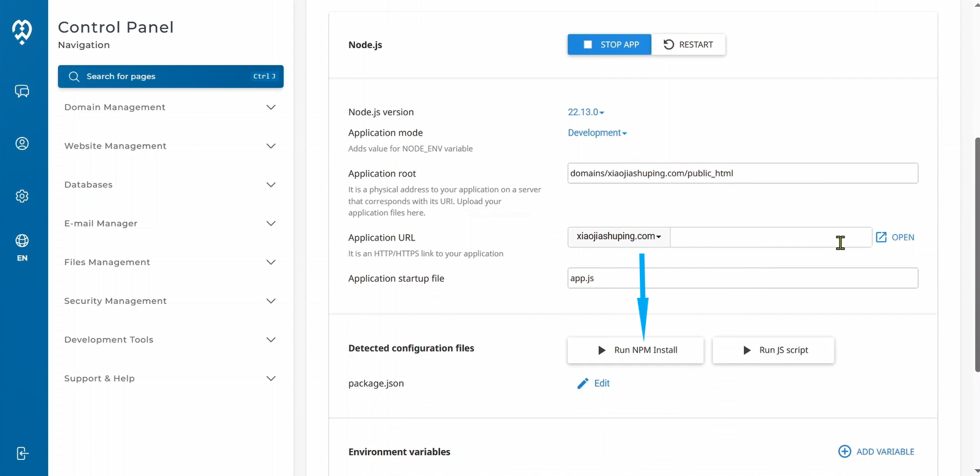Click the logout icon at sidebar bottom
This screenshot has width=980, height=476.
[x=22, y=454]
